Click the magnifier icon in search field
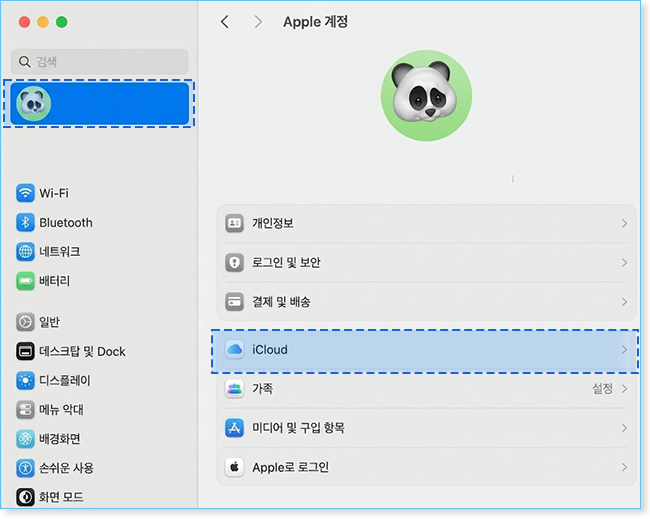650x519 pixels. click(25, 62)
